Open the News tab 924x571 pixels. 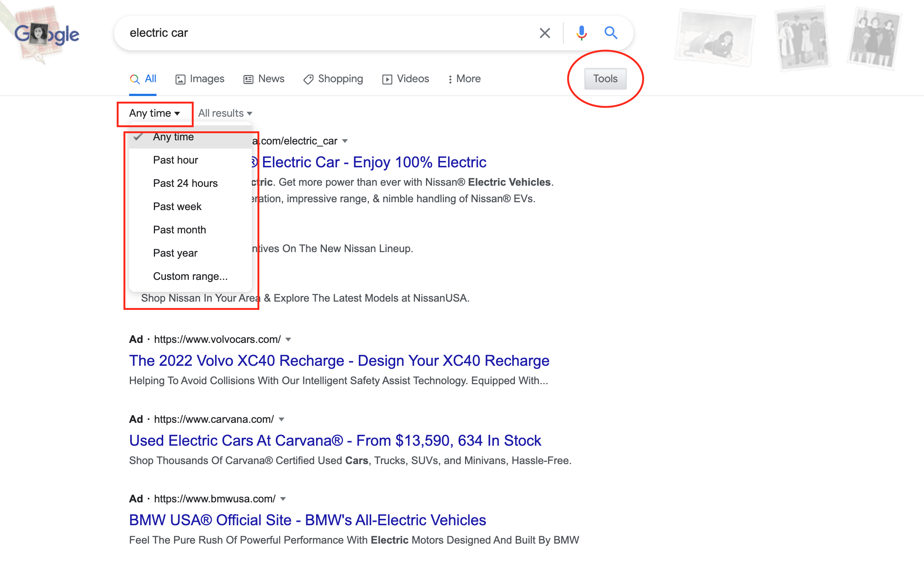click(x=264, y=79)
